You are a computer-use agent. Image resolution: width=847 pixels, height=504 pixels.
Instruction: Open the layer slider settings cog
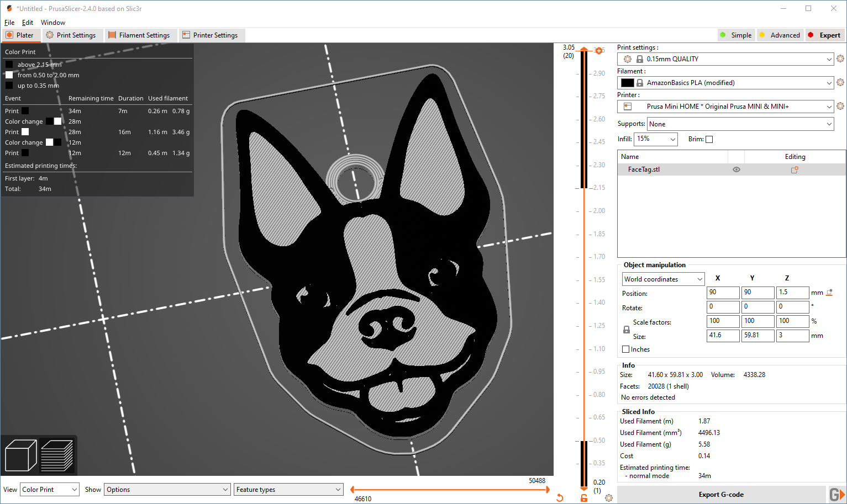[609, 498]
